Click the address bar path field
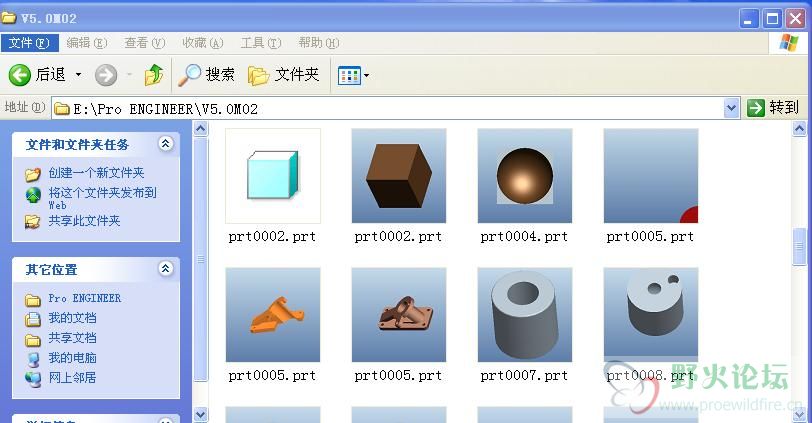The image size is (812, 423). click(x=387, y=109)
